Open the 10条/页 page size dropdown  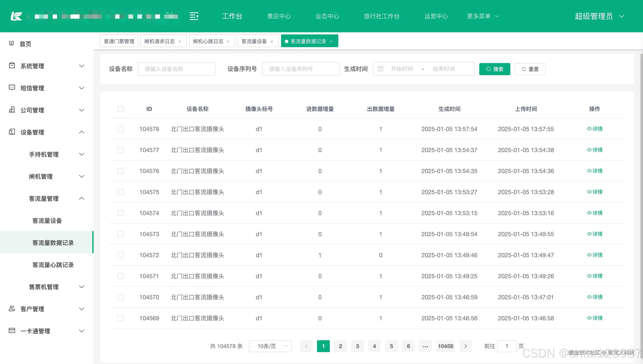click(x=270, y=346)
